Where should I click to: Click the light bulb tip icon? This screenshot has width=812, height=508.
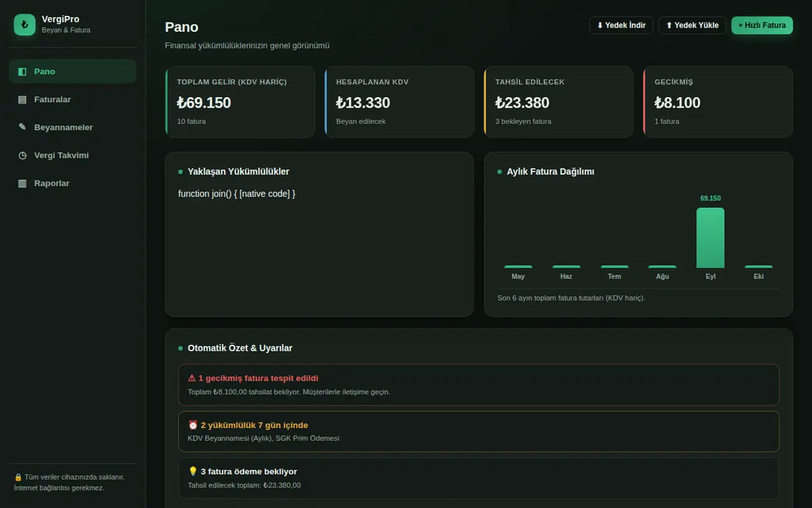[193, 471]
